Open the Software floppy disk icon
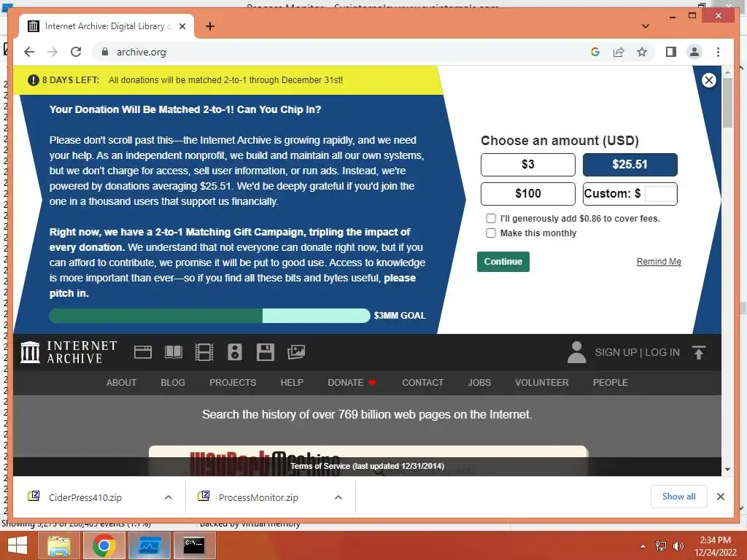 [x=266, y=352]
